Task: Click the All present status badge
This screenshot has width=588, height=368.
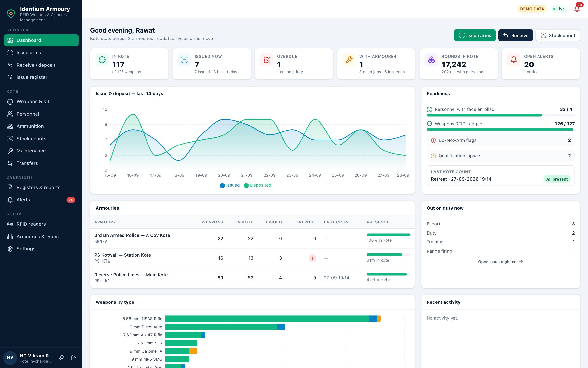Action: tap(557, 179)
